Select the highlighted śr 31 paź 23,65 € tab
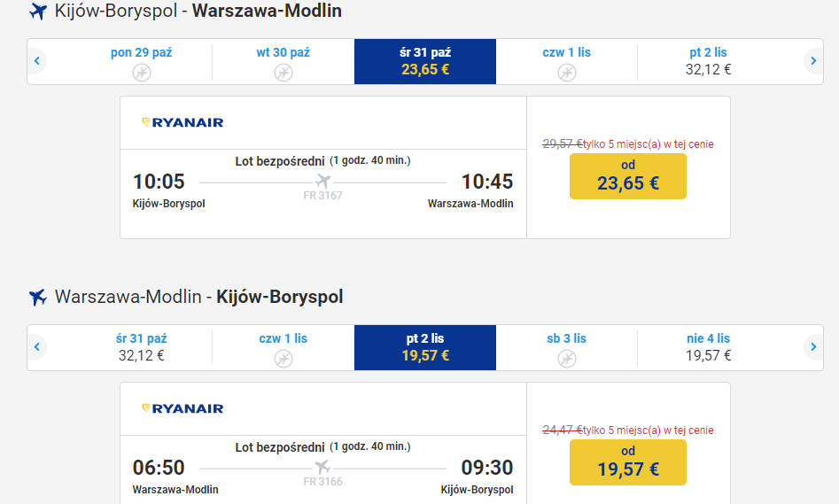839x504 pixels. click(425, 61)
